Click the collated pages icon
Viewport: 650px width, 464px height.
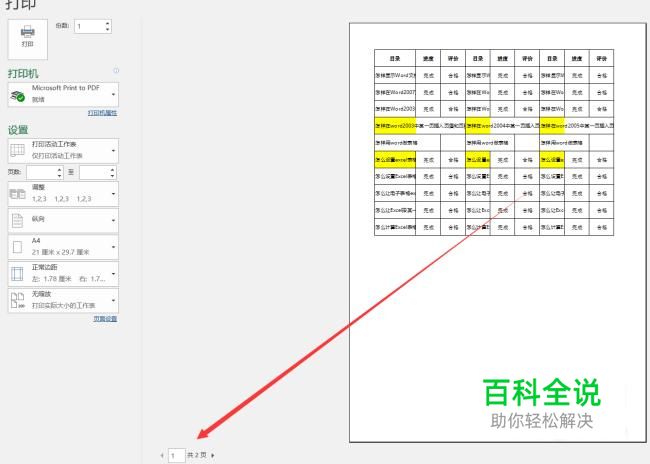pos(17,194)
